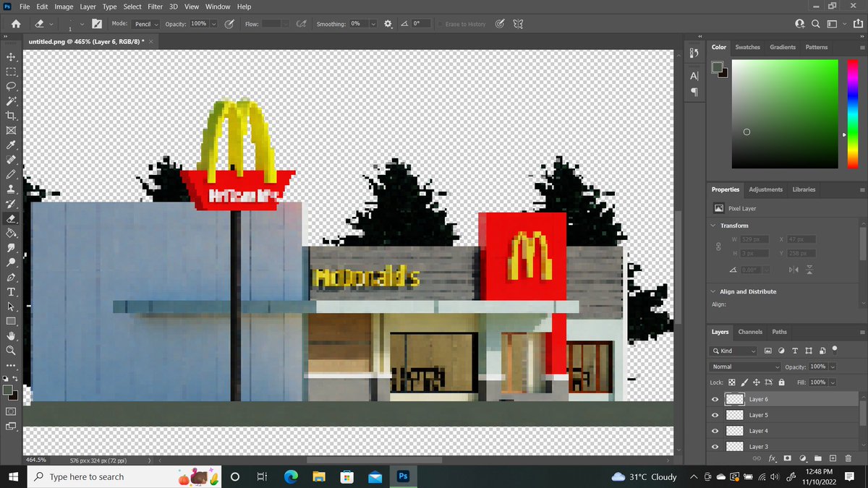Screen dimensions: 868x488
Task: Open the Libraries tab
Action: 804,189
